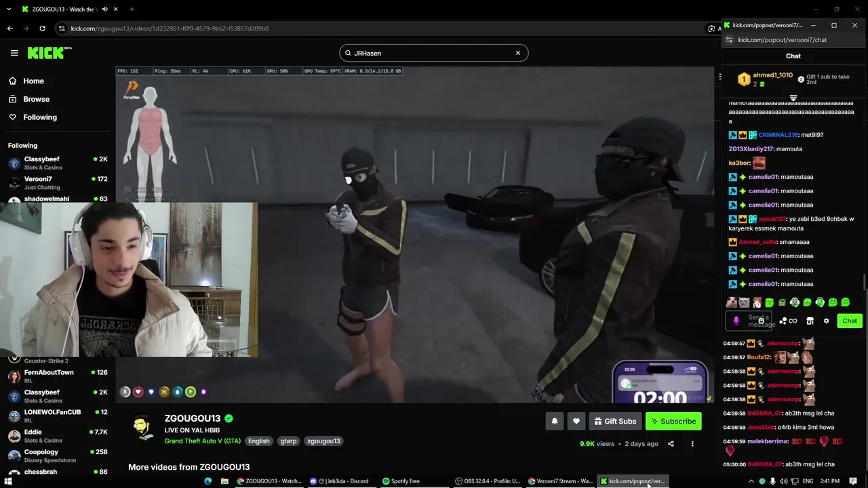This screenshot has width=868, height=488.
Task: Toggle notifications with the bell icon
Action: [x=554, y=421]
